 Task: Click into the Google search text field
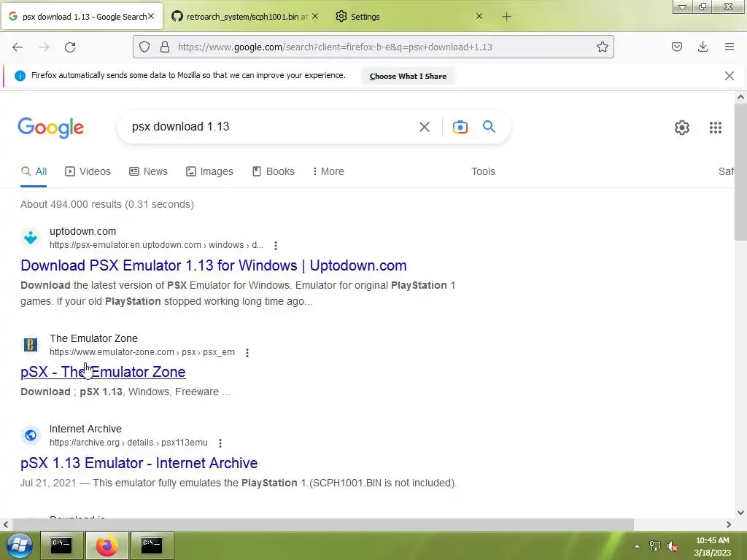click(x=271, y=127)
